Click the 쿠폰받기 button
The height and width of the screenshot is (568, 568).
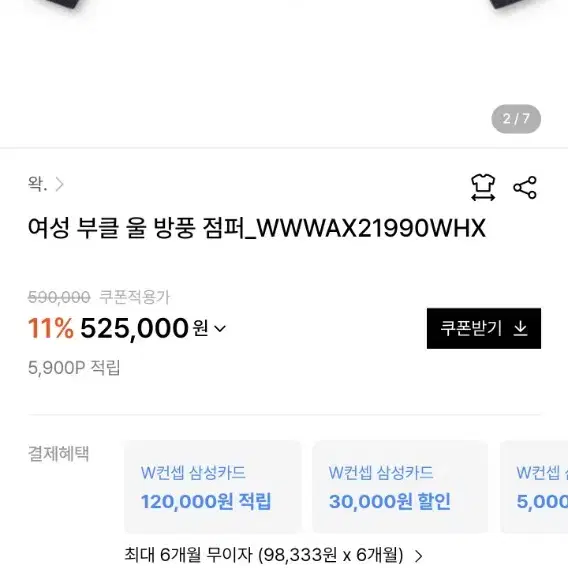(484, 329)
